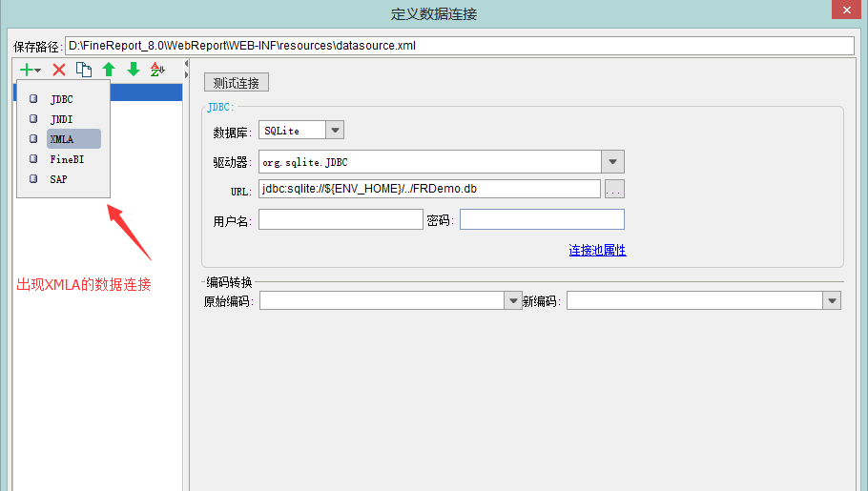Click the 测试连接 test connection button
Viewport: 868px width, 491px height.
[237, 83]
